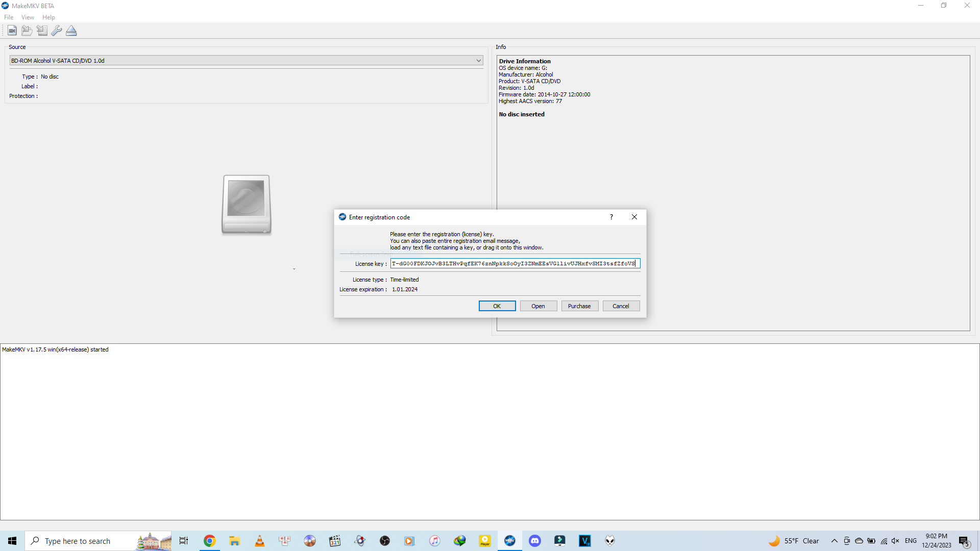Screen dimensions: 980x551
Task: Open the weather widget 55°F Clear
Action: click(794, 541)
